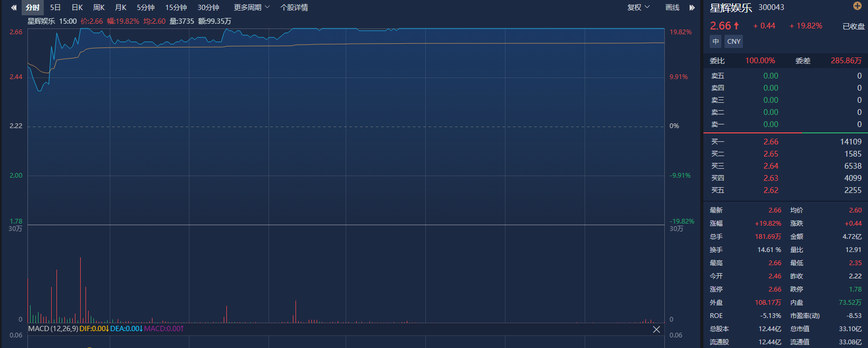Click the stock name 星辉娱乐 in quote panel
The image size is (868, 348).
click(731, 8)
